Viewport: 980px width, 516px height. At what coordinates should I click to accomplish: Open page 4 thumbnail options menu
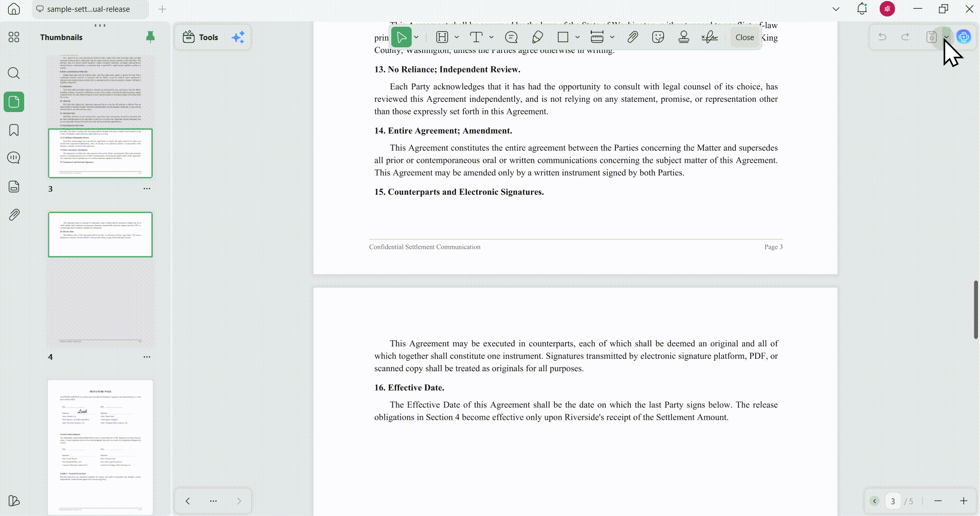[147, 357]
